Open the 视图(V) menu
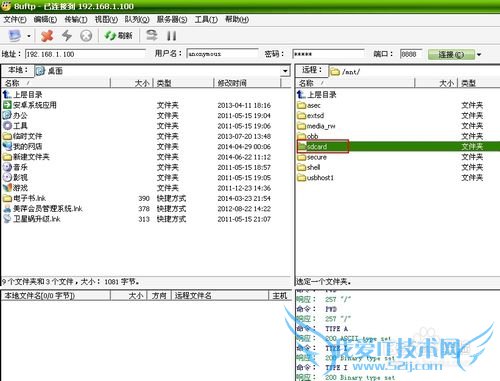Screen dimensions: 500x381 point(106,20)
